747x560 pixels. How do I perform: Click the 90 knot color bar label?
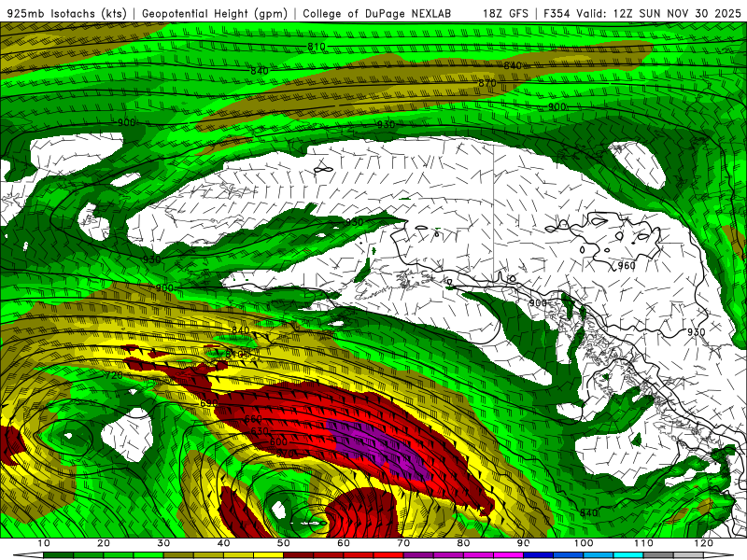pos(524,543)
